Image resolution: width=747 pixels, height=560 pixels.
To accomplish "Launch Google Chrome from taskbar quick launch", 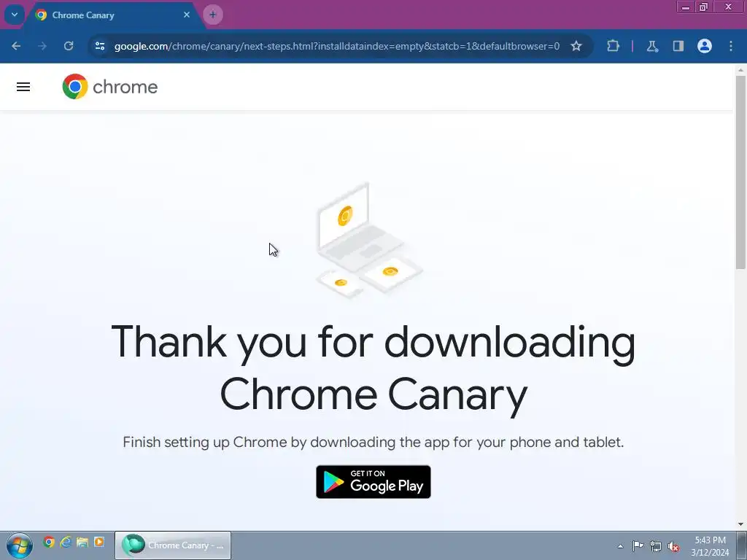I will (49, 542).
